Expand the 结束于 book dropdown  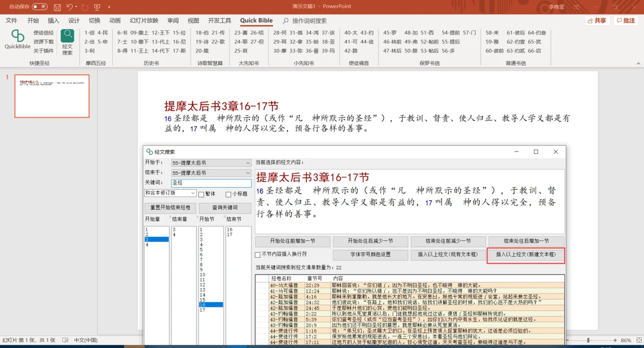pyautogui.click(x=248, y=173)
